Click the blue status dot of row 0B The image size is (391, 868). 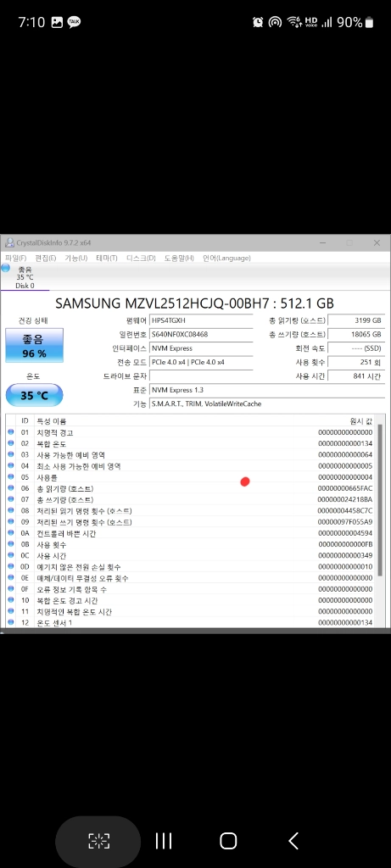point(11,544)
